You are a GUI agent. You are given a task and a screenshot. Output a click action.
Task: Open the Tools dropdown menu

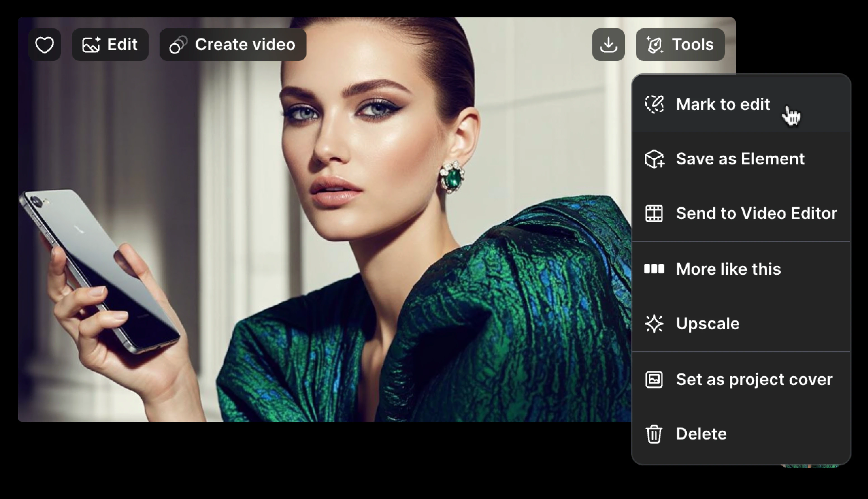[x=680, y=45]
